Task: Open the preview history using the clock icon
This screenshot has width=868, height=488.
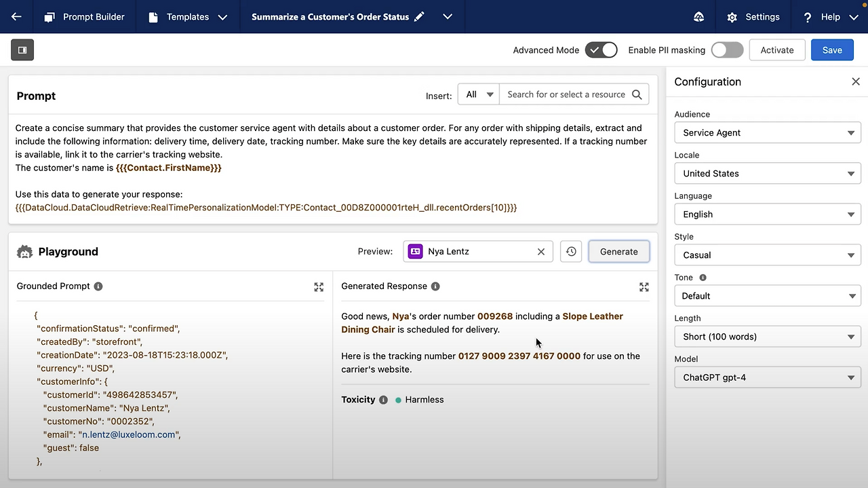Action: click(x=570, y=251)
